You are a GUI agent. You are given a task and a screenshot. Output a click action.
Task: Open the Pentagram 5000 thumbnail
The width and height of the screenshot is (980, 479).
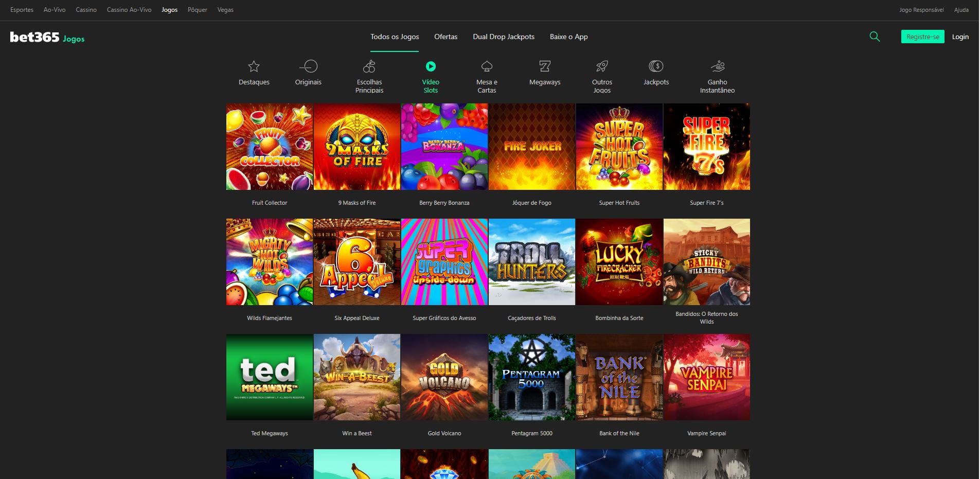[x=532, y=377]
